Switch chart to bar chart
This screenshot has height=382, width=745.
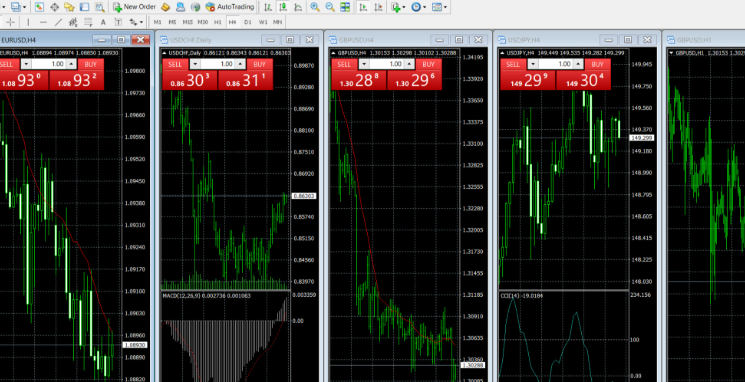tap(268, 7)
